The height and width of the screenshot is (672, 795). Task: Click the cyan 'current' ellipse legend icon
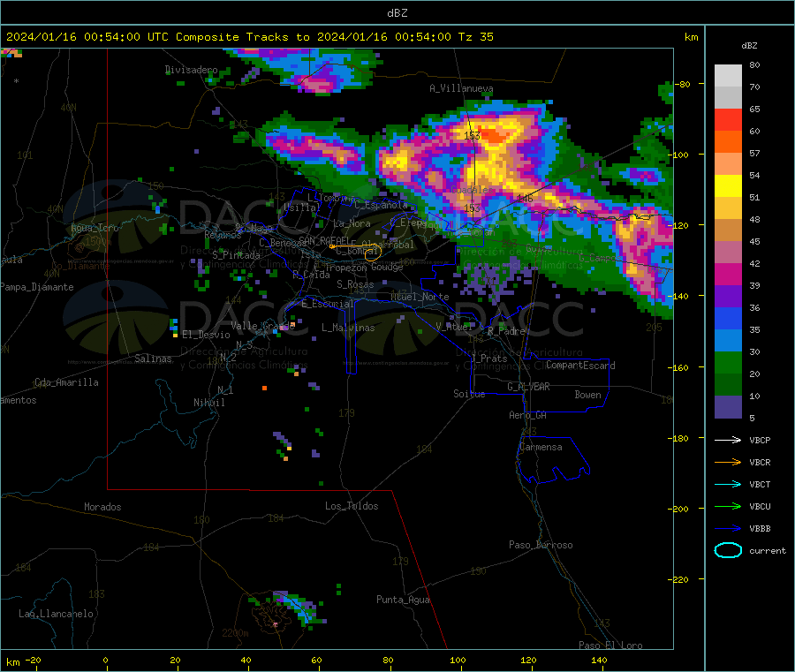click(728, 550)
